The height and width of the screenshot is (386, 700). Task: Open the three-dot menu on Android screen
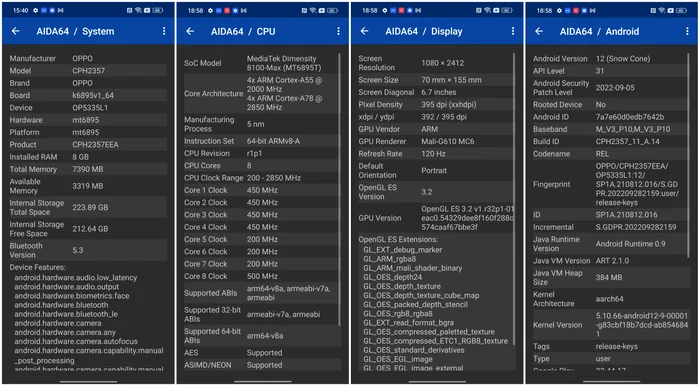[688, 31]
